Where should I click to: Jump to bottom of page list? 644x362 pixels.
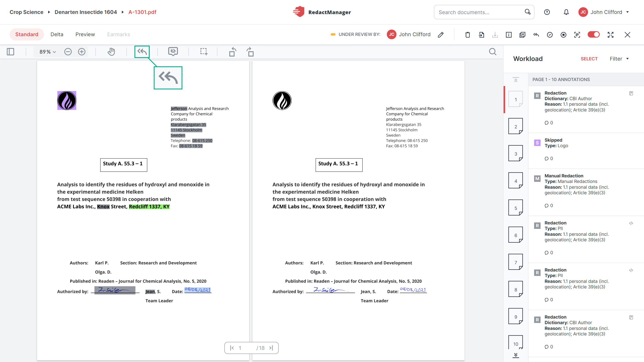tap(516, 355)
